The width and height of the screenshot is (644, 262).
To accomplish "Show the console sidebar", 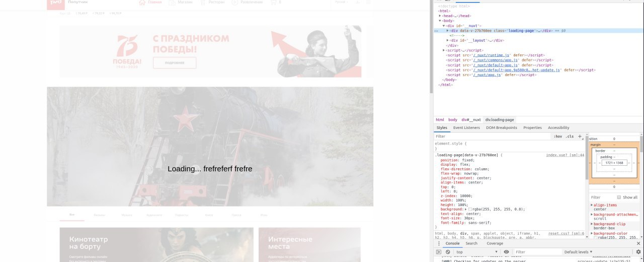I will click(x=439, y=252).
